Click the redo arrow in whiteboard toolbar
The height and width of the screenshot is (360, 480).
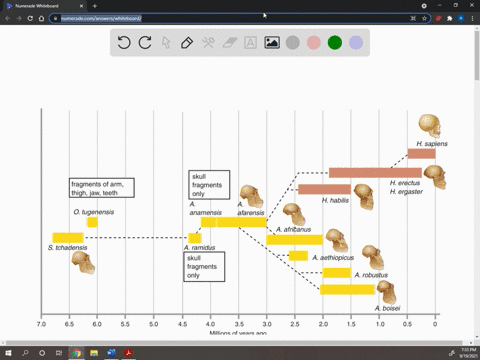point(145,43)
